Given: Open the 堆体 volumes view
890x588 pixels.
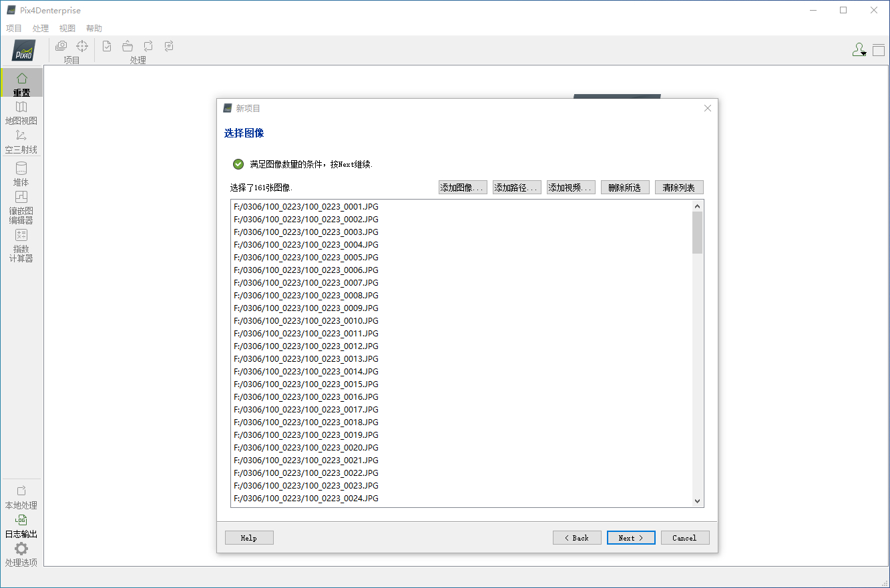Looking at the screenshot, I should click(x=21, y=174).
